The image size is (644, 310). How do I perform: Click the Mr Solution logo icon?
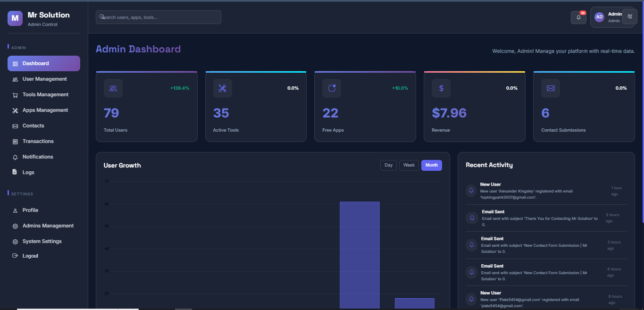tap(15, 18)
